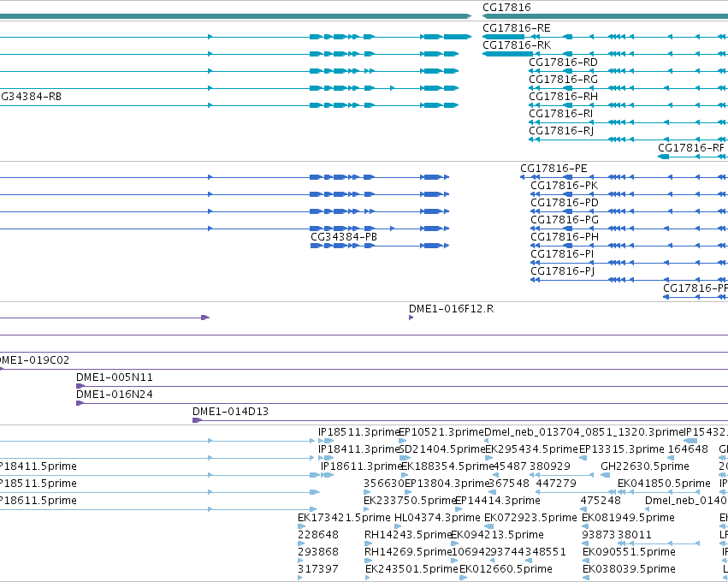Click the CG34384-PB exon glyph row
This screenshot has height=582, width=728.
(x=380, y=246)
